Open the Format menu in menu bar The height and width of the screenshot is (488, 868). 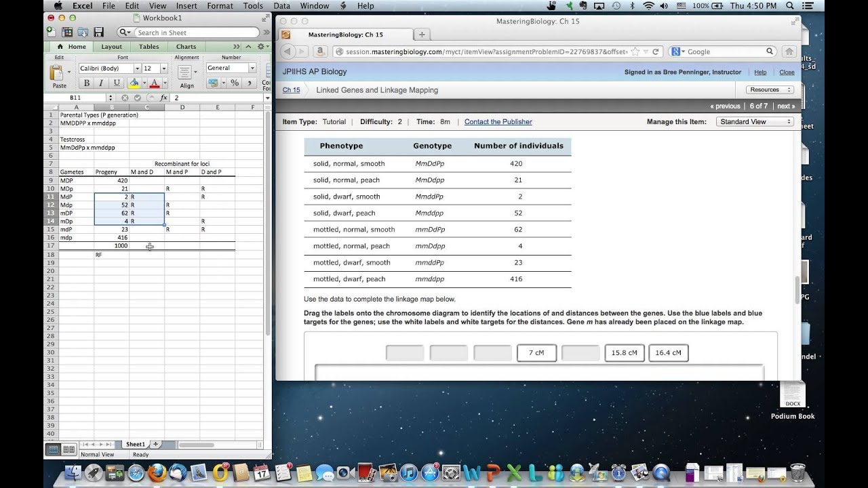pyautogui.click(x=220, y=6)
